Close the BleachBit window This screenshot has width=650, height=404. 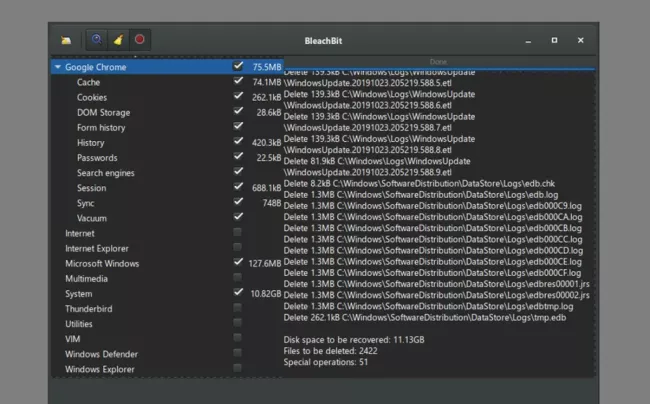click(580, 40)
